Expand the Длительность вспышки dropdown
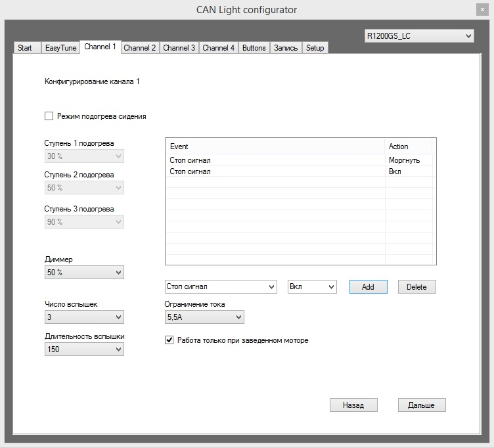Image resolution: width=494 pixels, height=448 pixels. [83, 349]
